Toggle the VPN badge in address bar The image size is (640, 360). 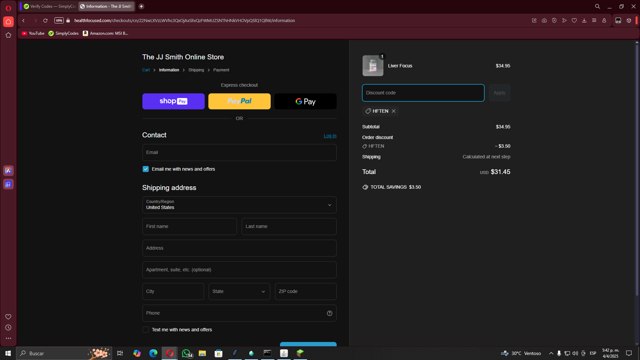(x=59, y=20)
